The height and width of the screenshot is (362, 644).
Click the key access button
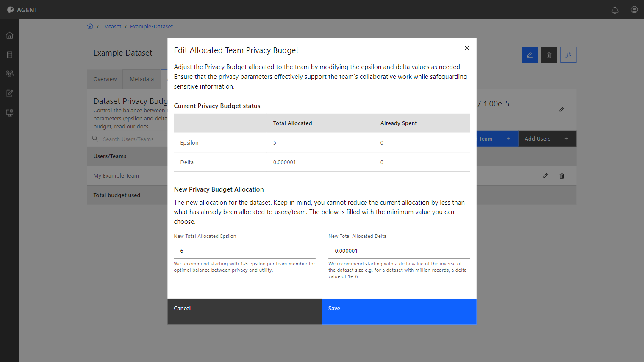coord(568,55)
